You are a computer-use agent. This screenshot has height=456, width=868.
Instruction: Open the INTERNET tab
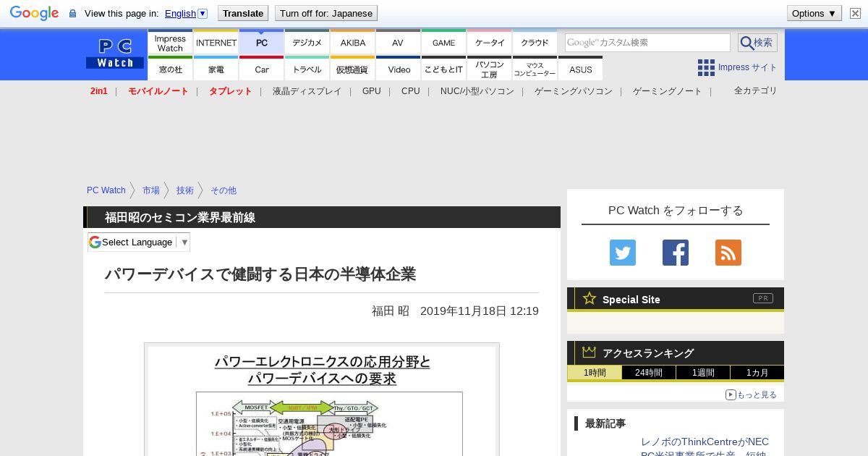216,42
